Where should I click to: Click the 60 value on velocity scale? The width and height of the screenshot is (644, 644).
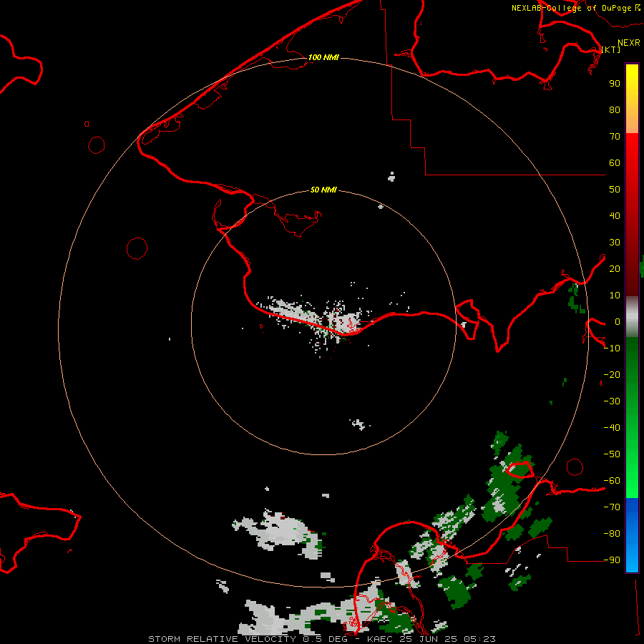coord(615,162)
